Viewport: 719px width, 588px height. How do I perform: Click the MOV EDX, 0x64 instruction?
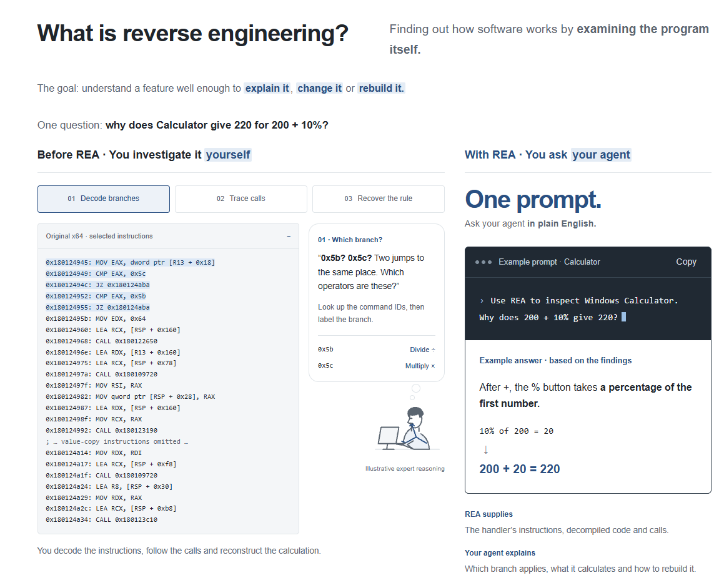coord(96,318)
